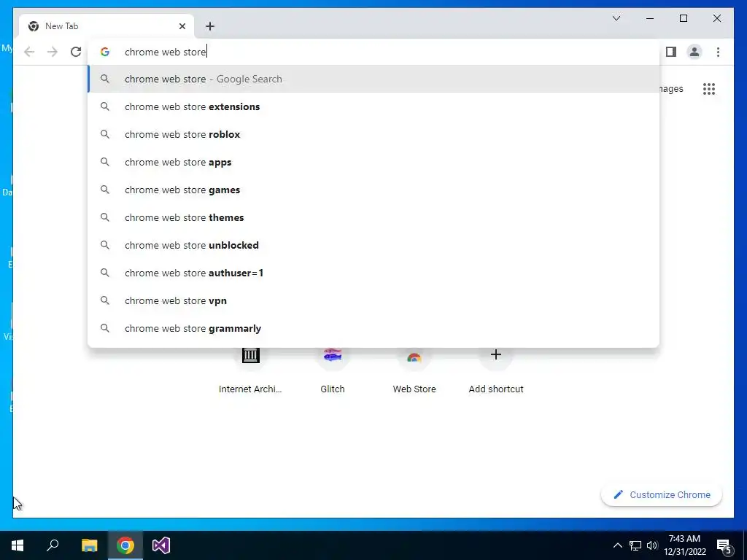This screenshot has height=560, width=747.
Task: Choose 'chrome web store apps' suggestion
Action: 373,162
